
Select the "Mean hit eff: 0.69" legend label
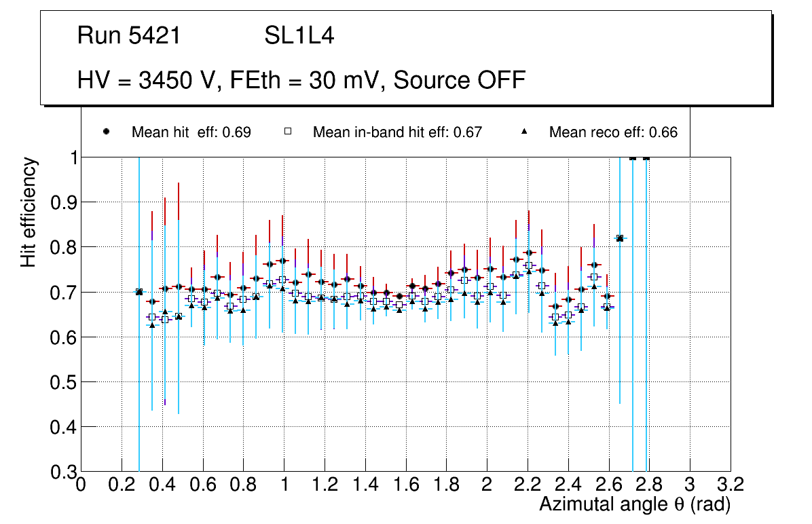click(191, 132)
